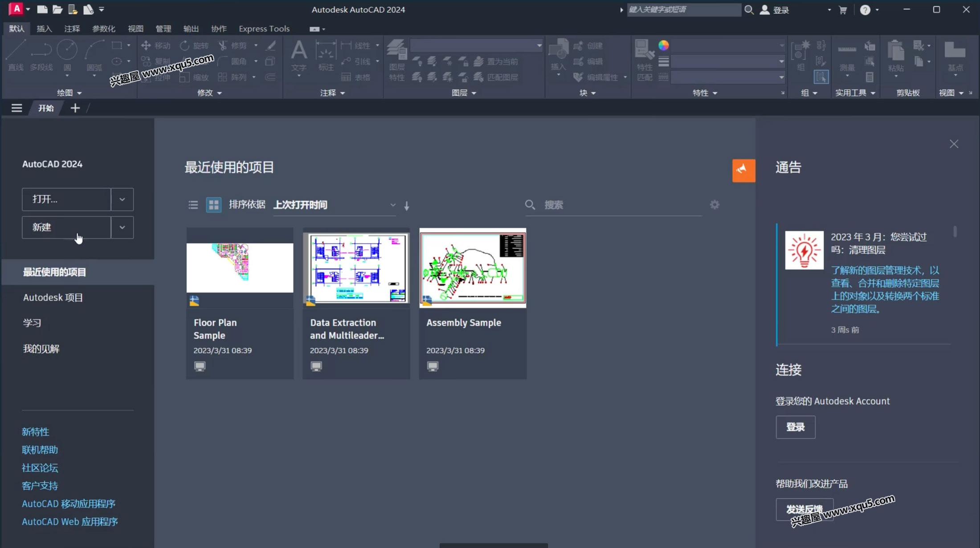Click the open folder icon in title bar
Image resolution: width=980 pixels, height=548 pixels.
coord(57,9)
